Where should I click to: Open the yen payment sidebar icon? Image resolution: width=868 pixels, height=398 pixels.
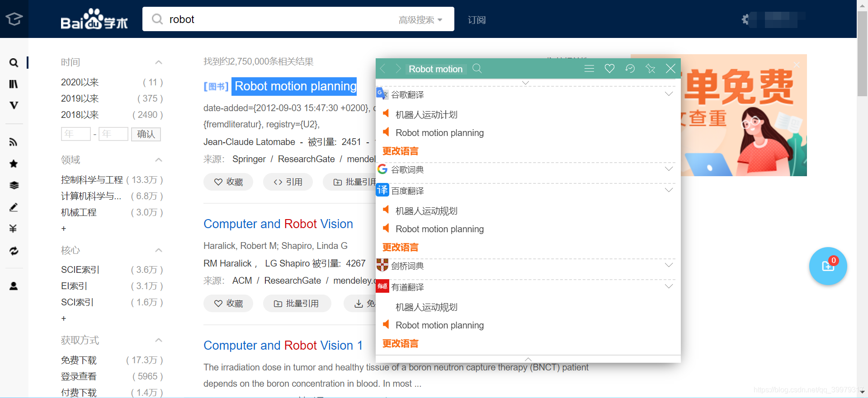coord(14,229)
